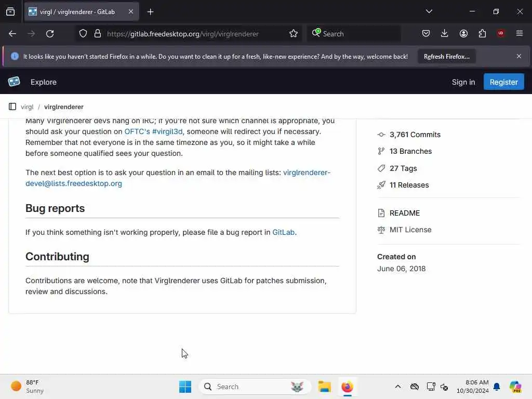532x399 pixels.
Task: Click the site security padlock icon
Action: pyautogui.click(x=98, y=34)
